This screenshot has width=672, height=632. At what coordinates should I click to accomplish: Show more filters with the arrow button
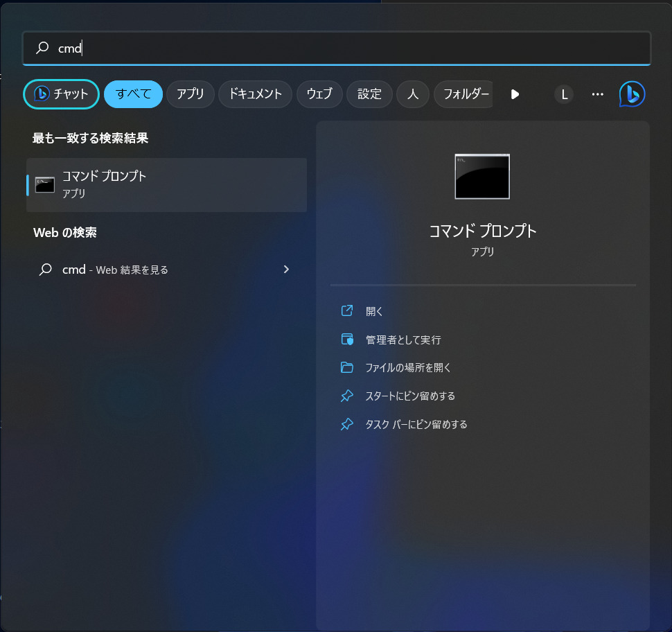pyautogui.click(x=515, y=94)
